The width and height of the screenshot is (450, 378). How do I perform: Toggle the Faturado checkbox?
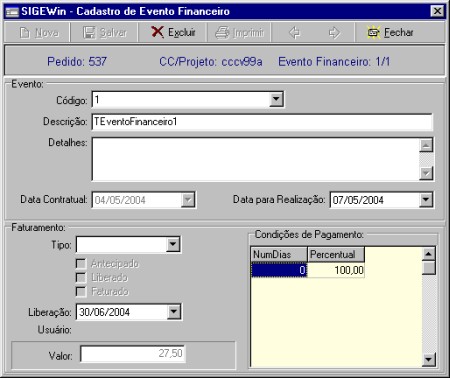81,291
